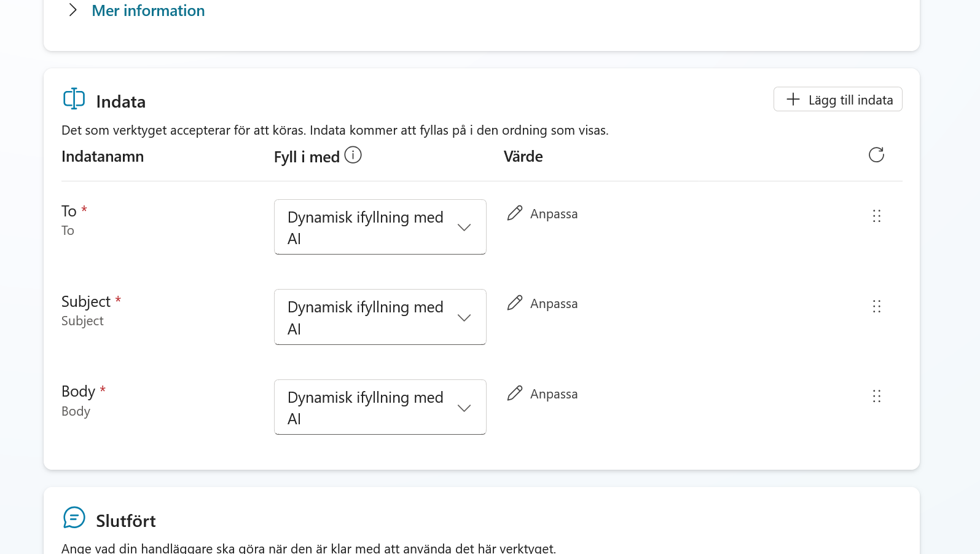Click the refresh icon beside Värde

876,155
